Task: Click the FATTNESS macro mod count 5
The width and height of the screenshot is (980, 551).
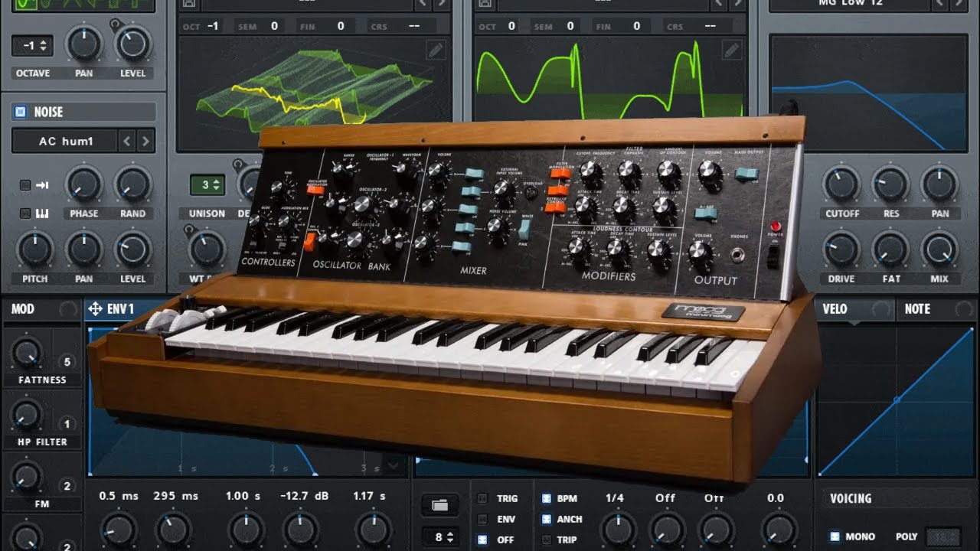Action: [x=67, y=362]
